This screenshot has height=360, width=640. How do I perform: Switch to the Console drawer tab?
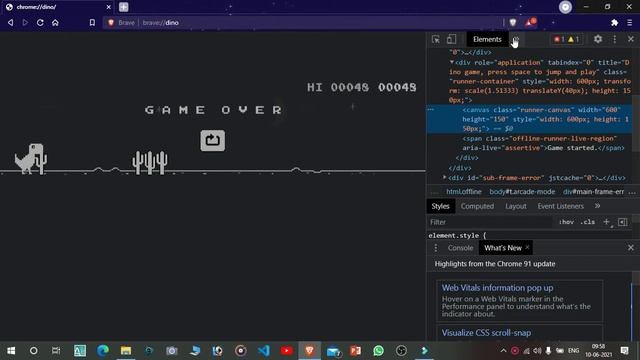click(460, 248)
